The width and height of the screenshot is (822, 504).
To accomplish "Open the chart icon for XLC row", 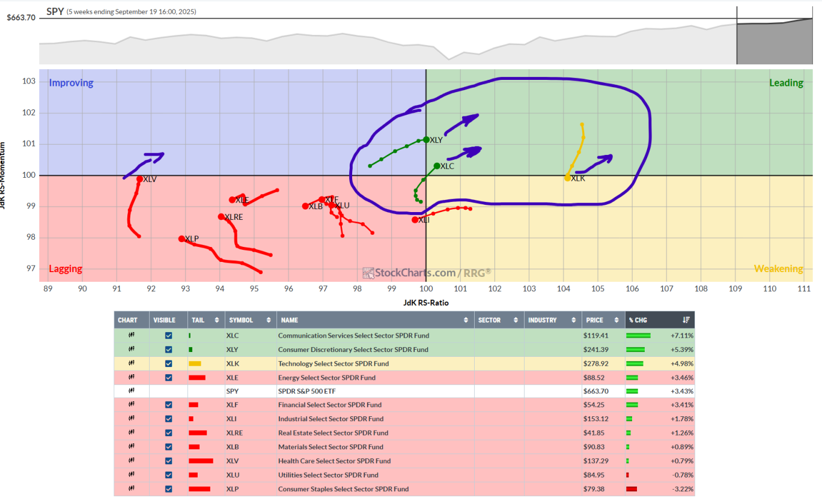I will pyautogui.click(x=131, y=335).
